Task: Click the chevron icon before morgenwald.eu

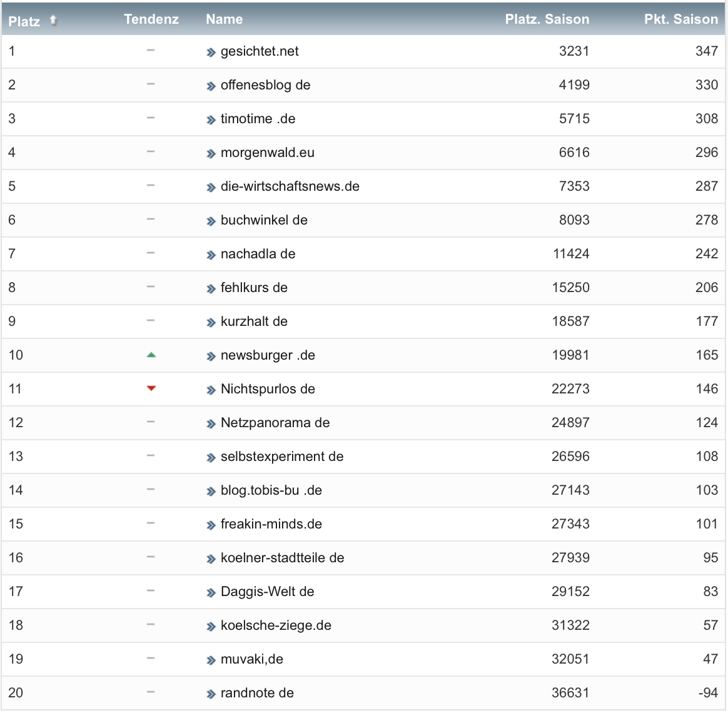Action: point(211,154)
